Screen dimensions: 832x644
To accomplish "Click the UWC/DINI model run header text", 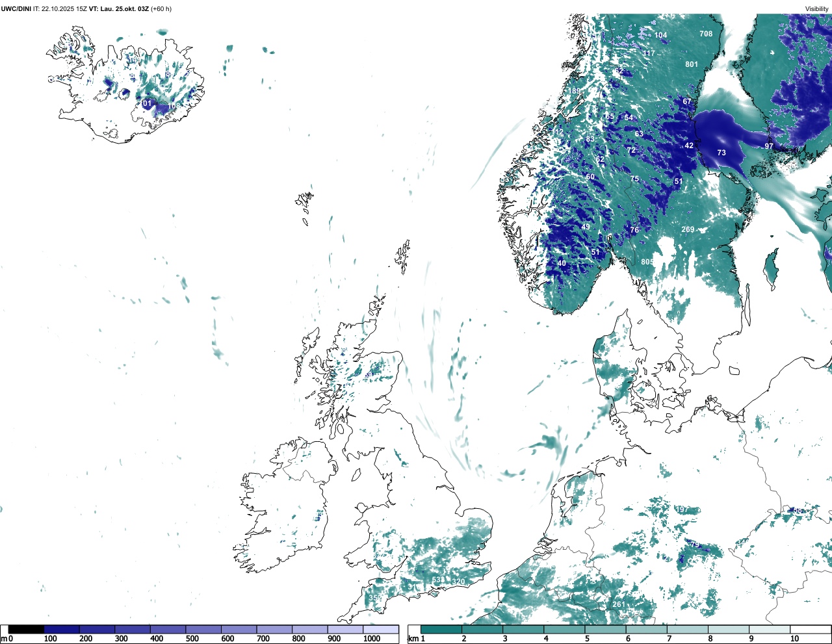I will (x=86, y=8).
